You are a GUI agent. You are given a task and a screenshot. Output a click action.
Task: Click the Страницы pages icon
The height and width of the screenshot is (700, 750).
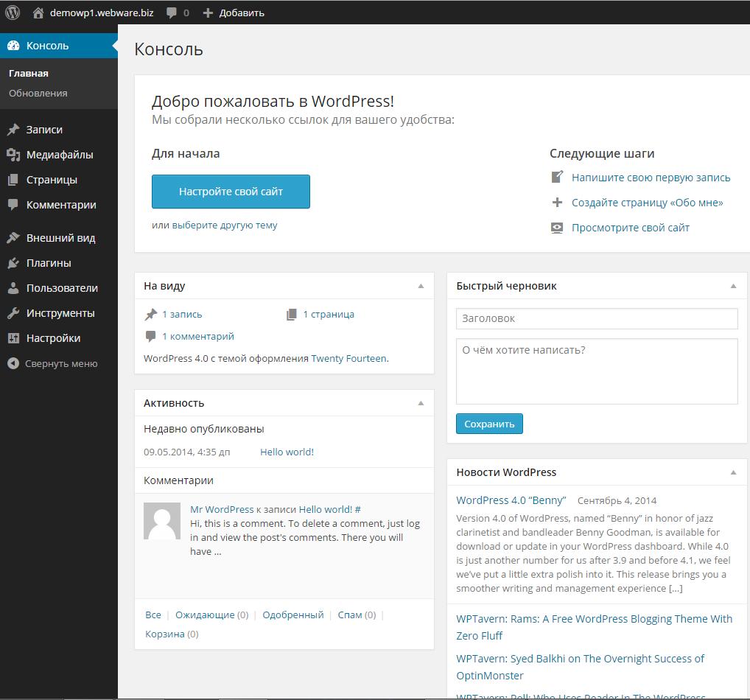13,180
